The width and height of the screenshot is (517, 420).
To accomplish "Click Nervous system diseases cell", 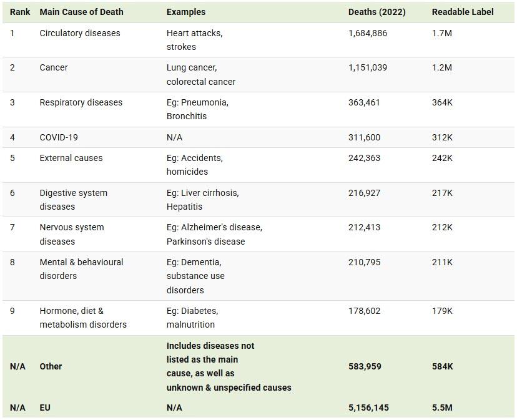I will tap(72, 235).
